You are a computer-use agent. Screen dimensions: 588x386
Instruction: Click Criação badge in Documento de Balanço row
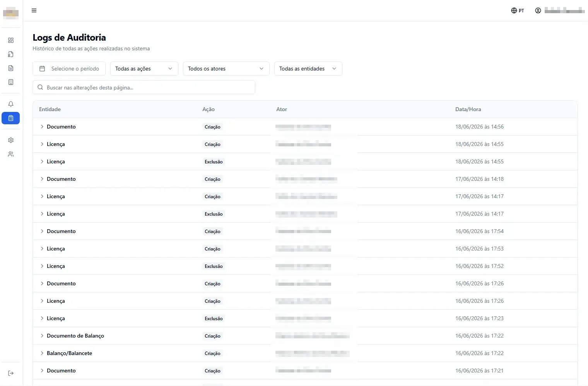[212, 336]
